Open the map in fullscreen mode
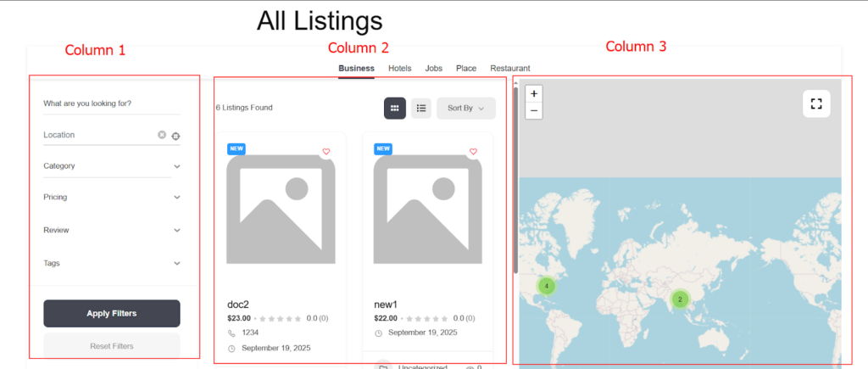868x369 pixels. (x=816, y=103)
